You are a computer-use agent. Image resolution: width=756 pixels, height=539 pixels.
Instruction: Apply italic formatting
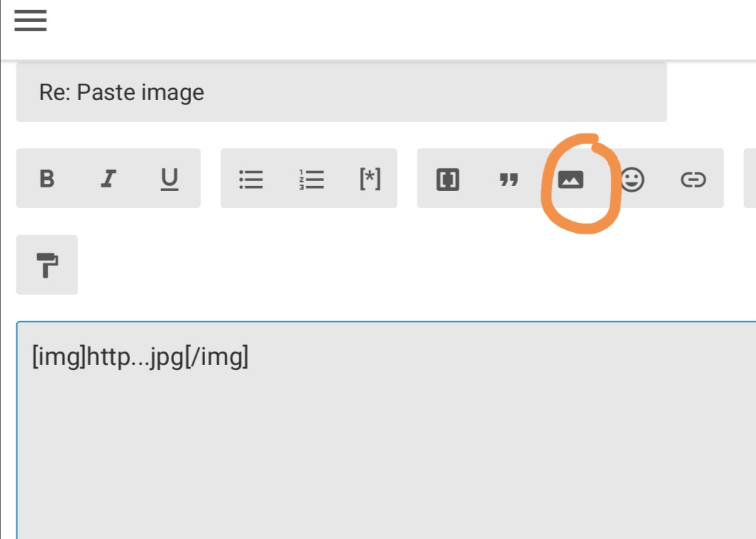point(108,178)
